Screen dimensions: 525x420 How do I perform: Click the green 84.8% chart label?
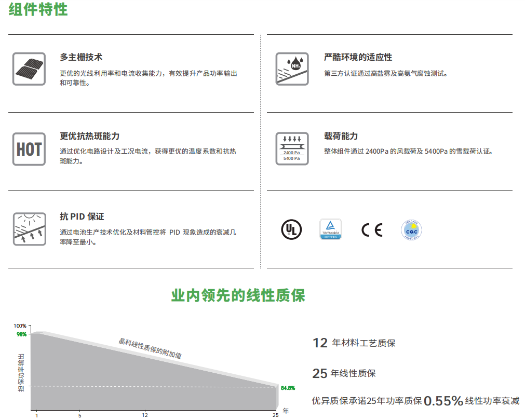[x=288, y=388]
